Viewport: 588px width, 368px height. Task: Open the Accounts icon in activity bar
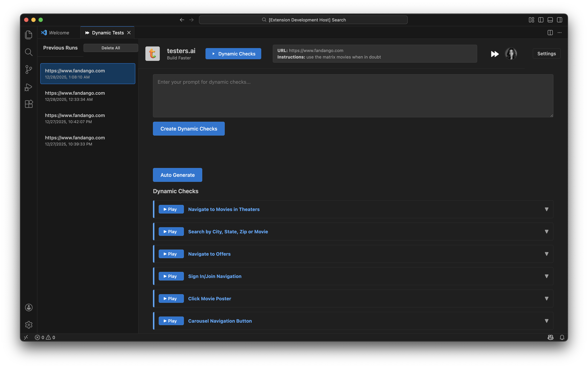[29, 307]
